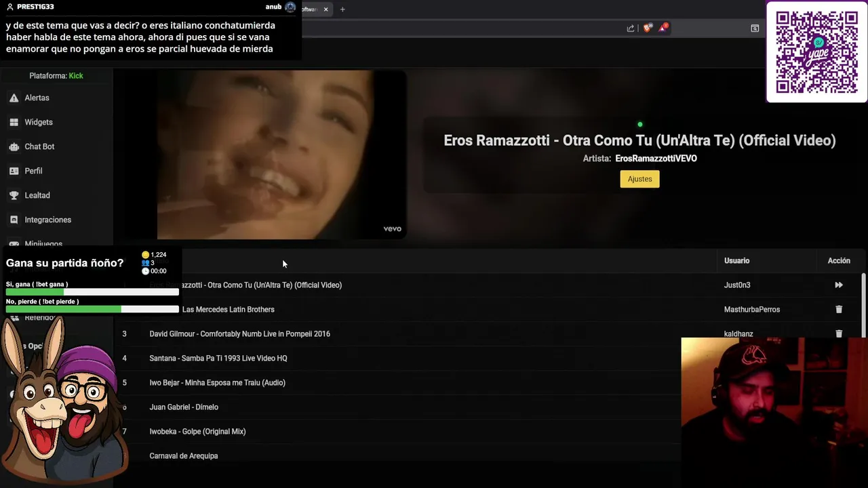Click user name Just0n3
This screenshot has height=488, width=868.
click(x=737, y=285)
